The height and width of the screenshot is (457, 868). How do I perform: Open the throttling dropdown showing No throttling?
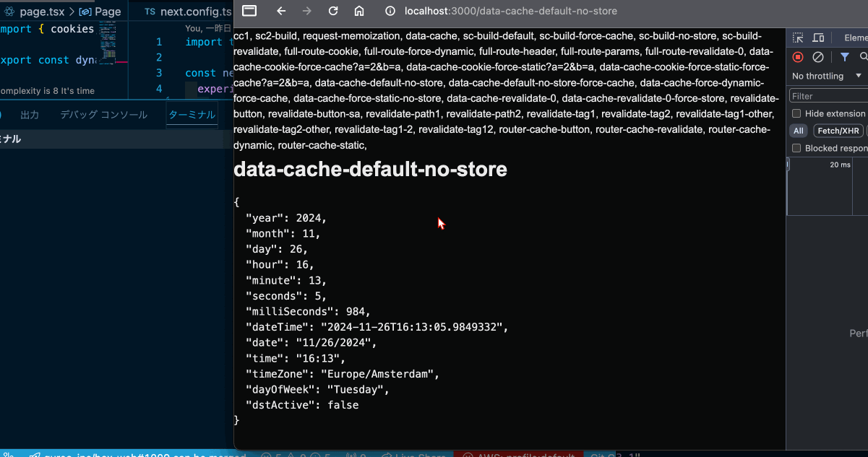827,76
